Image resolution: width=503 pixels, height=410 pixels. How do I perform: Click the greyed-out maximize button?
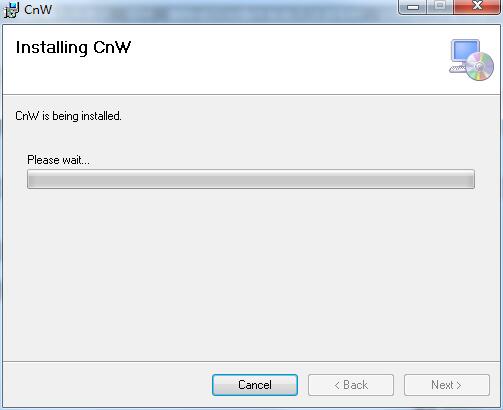(x=440, y=7)
